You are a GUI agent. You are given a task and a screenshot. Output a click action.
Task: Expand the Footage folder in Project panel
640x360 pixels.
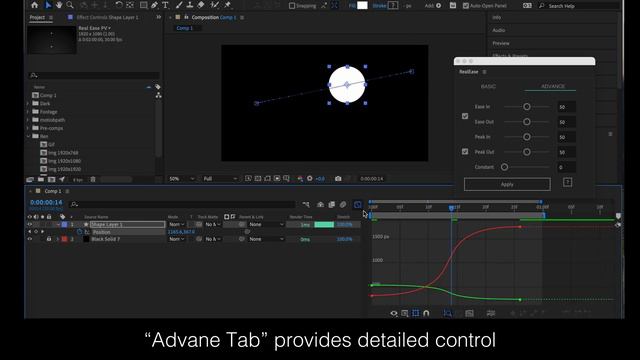pos(29,112)
